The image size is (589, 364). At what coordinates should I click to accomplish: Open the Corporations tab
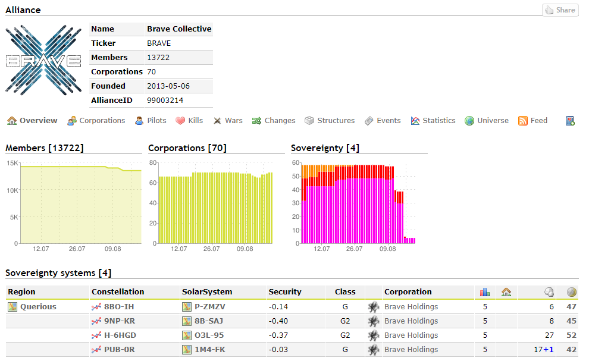coord(96,121)
